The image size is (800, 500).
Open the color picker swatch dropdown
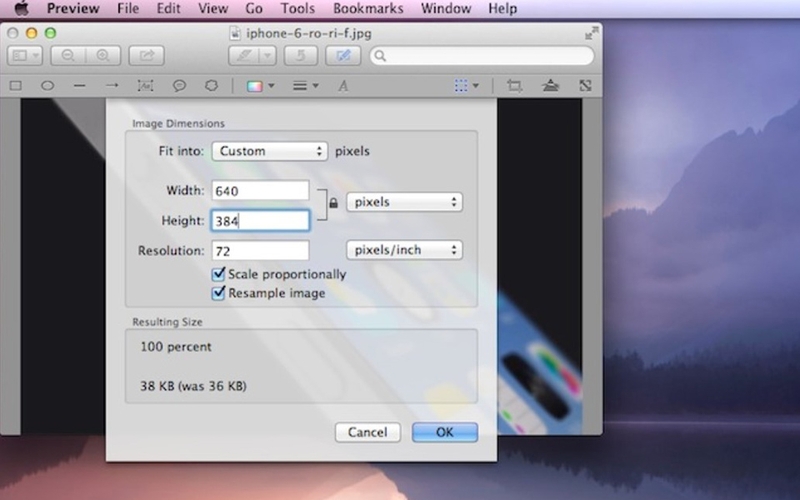(260, 86)
